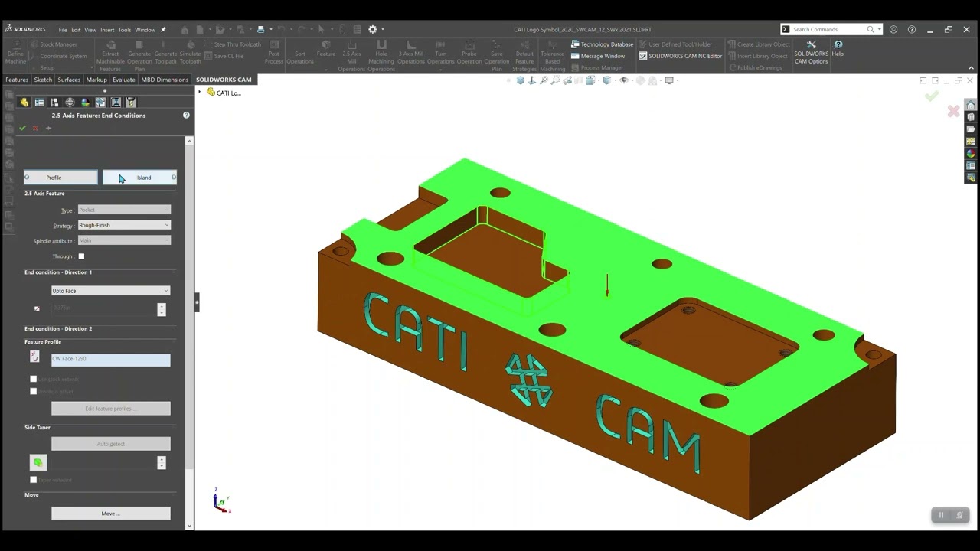Open the DisplayManager color sphere tab
Screen dimensions: 980x551
click(85, 102)
